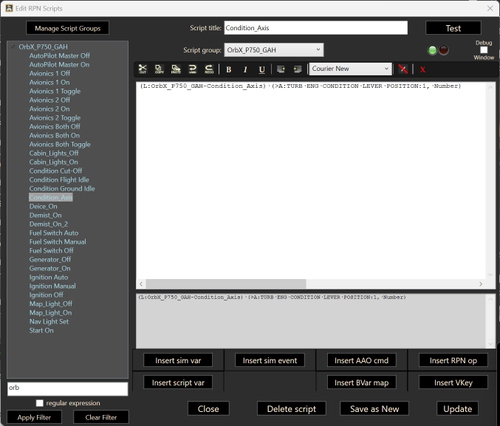Click Apply Filter button
Screen dimensions: 500x426
pos(34,417)
